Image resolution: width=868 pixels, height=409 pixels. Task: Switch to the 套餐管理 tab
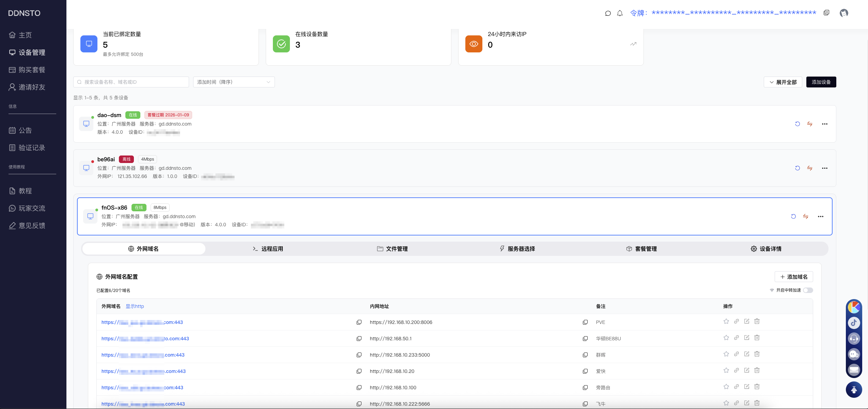coord(641,249)
